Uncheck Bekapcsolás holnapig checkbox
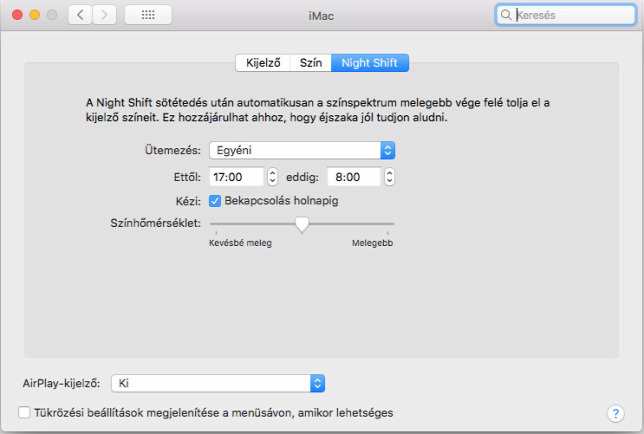The image size is (644, 434). point(215,201)
